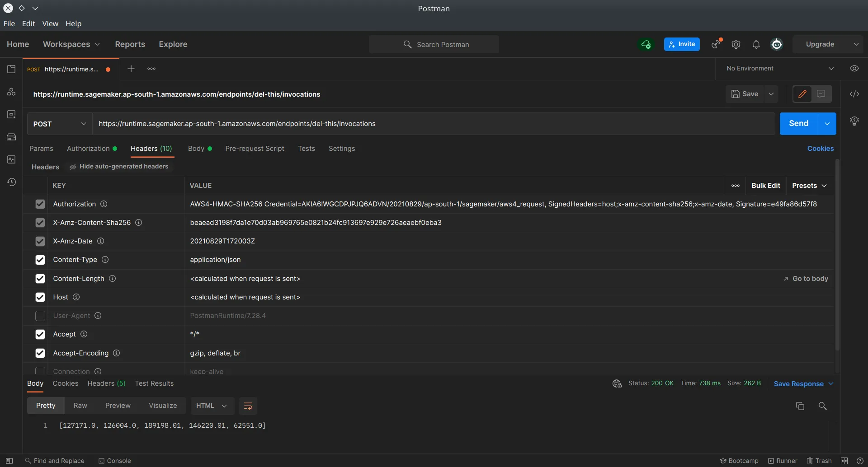
Task: Open the help icon in status bar
Action: click(x=860, y=461)
